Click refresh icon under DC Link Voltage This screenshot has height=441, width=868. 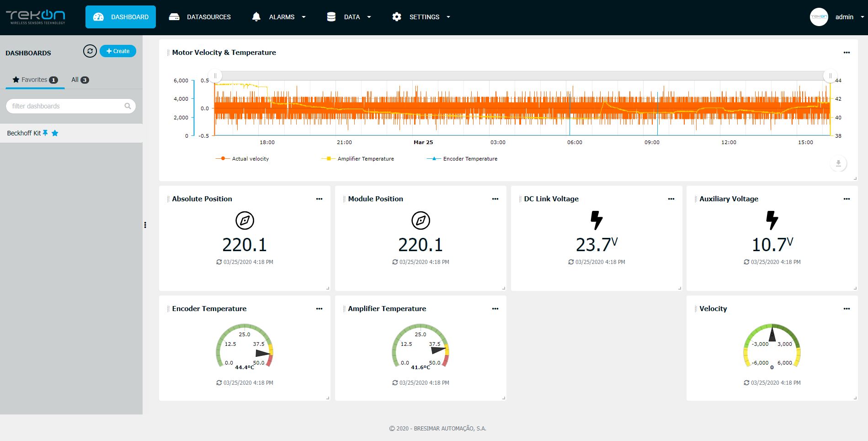coord(571,262)
